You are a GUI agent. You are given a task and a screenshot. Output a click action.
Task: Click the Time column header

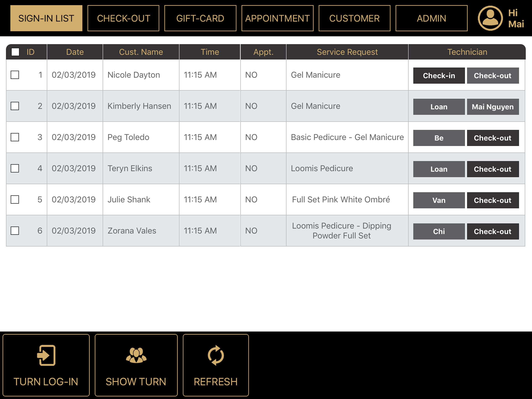(210, 52)
